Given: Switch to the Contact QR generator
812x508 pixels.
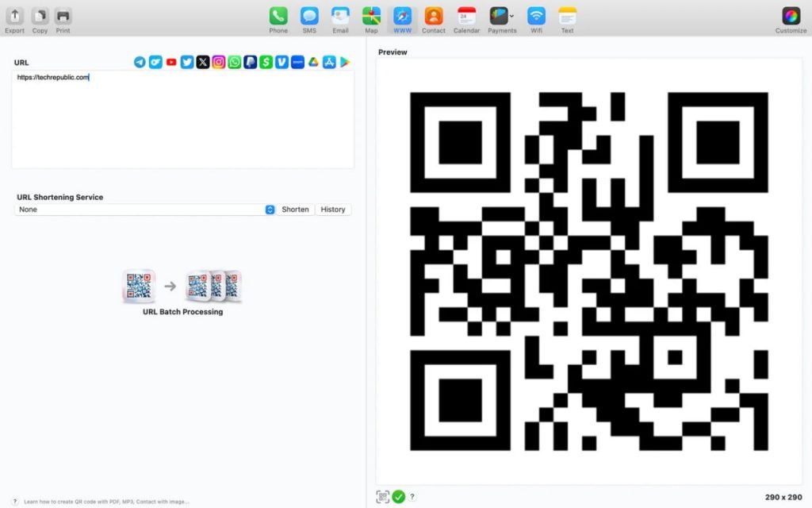Looking at the screenshot, I should 434,16.
